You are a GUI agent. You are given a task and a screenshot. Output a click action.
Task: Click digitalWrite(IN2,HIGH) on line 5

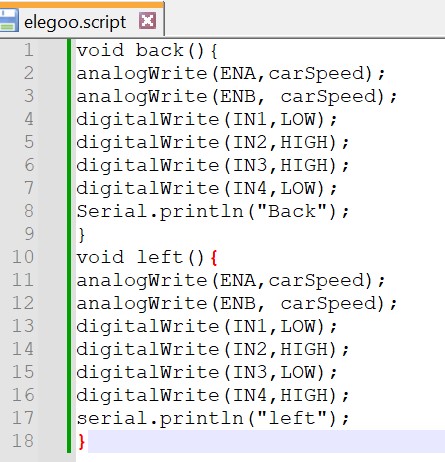point(213,143)
